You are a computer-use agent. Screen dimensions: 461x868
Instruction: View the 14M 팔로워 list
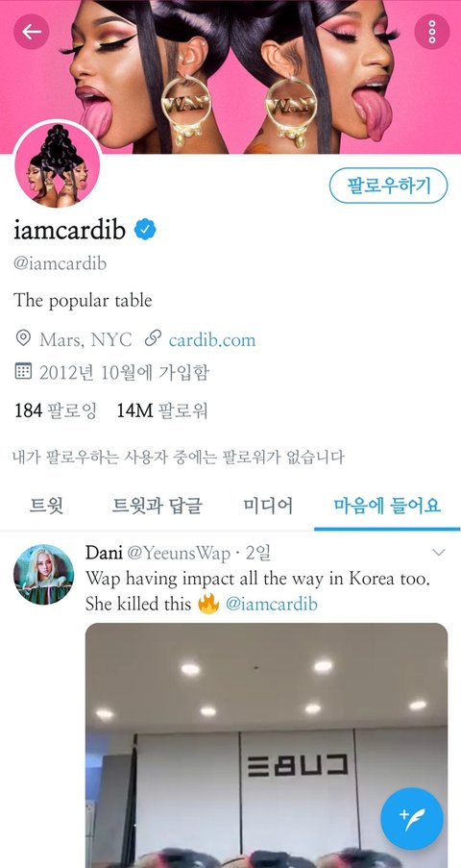[162, 410]
